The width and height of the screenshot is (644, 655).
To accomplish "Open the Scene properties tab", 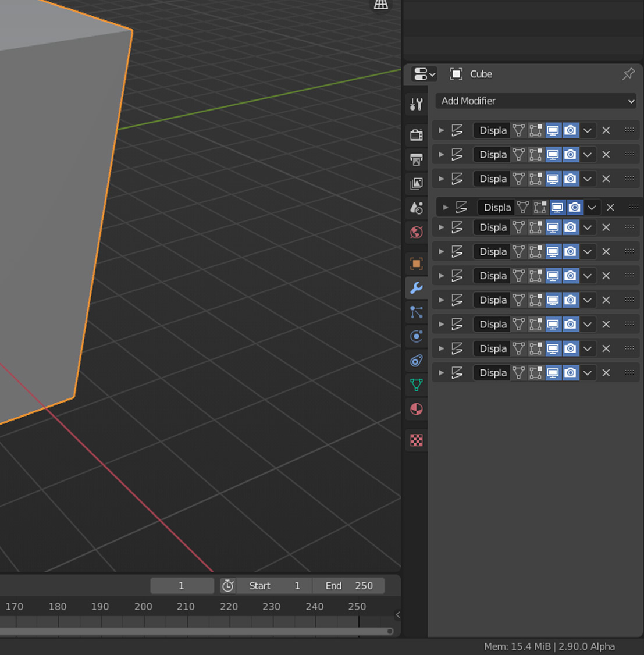I will click(417, 208).
